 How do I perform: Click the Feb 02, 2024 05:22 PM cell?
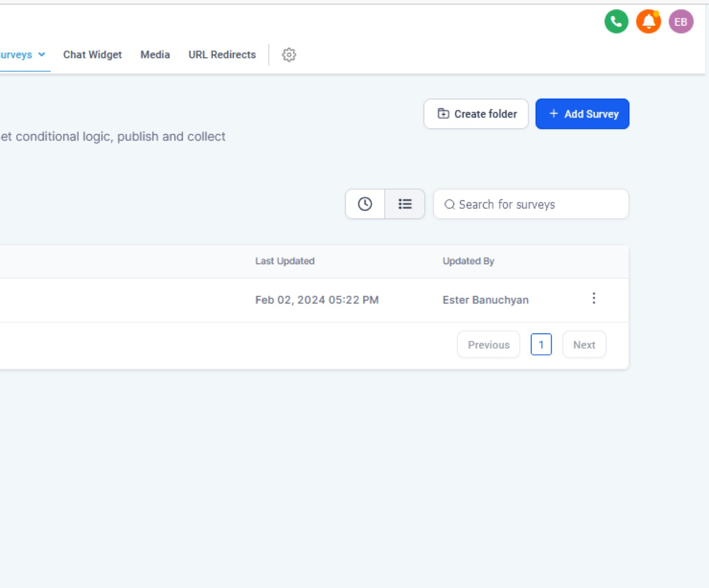pos(317,300)
